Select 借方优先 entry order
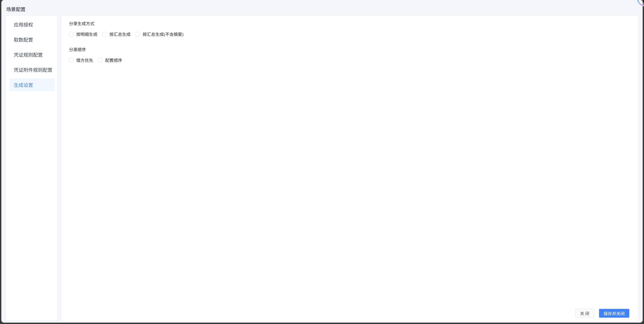Image resolution: width=644 pixels, height=324 pixels. coord(71,60)
